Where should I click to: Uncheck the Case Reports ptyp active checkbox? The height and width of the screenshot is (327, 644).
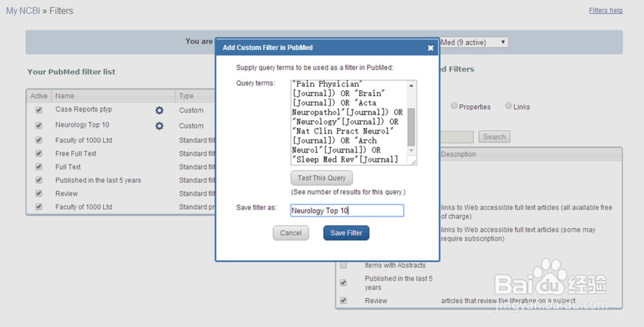tap(39, 110)
